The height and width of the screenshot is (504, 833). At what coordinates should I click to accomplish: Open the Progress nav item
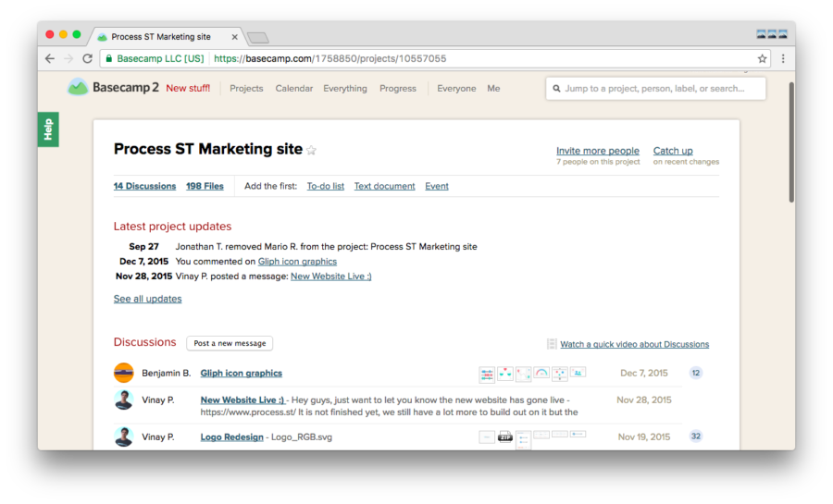click(398, 89)
